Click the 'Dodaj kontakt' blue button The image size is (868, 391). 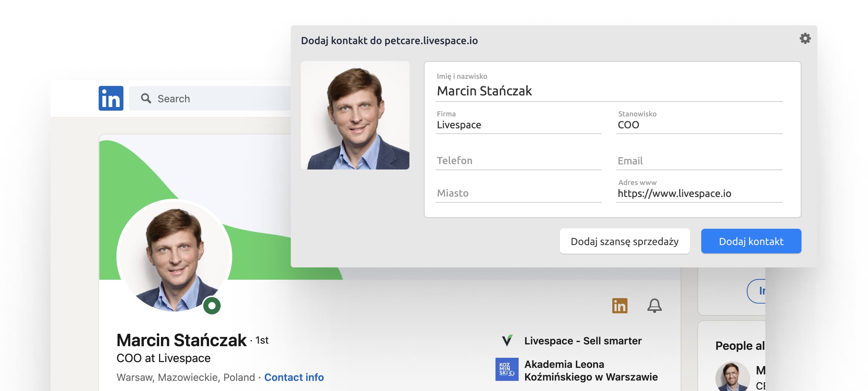click(x=751, y=241)
